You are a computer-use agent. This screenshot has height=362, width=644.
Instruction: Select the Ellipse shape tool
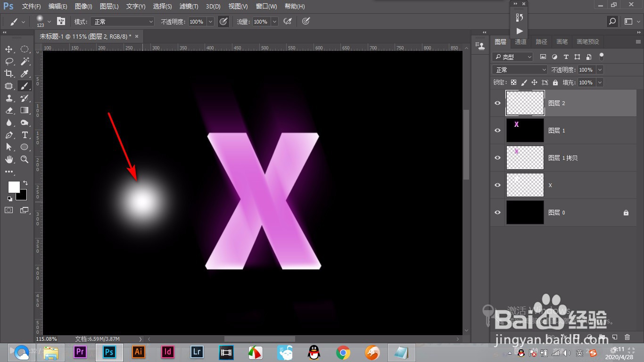pyautogui.click(x=25, y=147)
